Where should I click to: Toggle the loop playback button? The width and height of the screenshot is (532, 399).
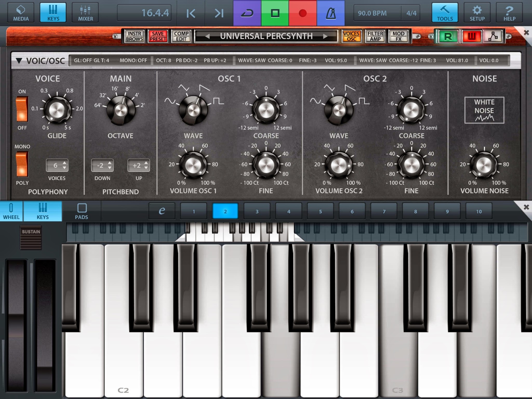(x=247, y=13)
